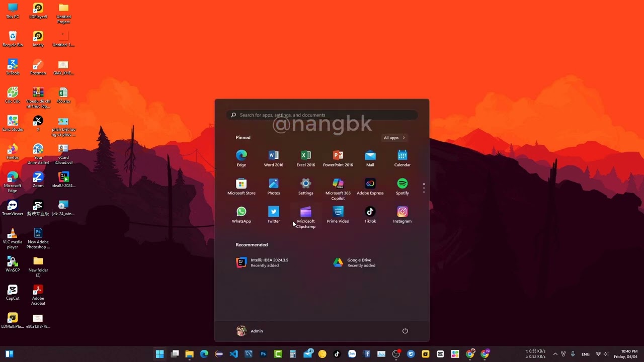Select the Cốc Cốc desktop shortcut

tap(13, 96)
